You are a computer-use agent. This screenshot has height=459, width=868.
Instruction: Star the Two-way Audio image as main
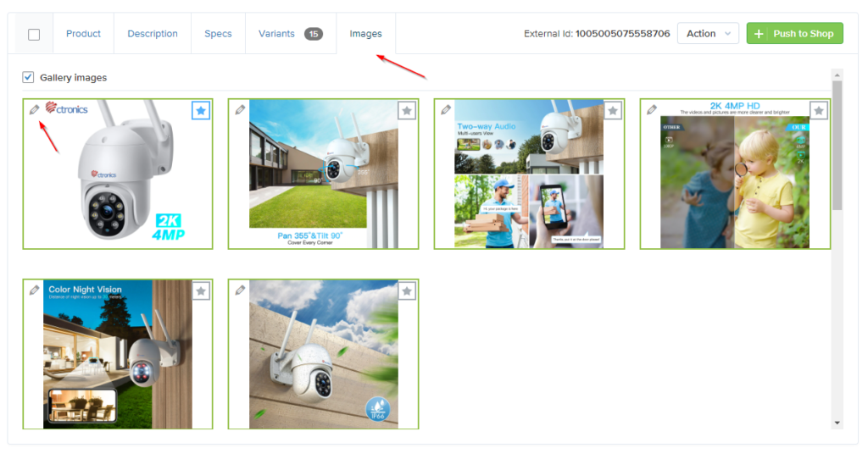(x=613, y=110)
